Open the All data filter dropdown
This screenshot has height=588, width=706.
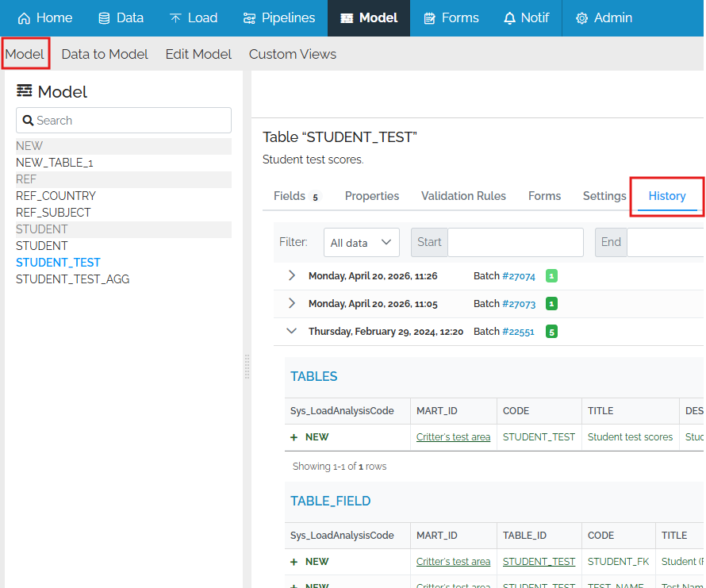(x=361, y=242)
